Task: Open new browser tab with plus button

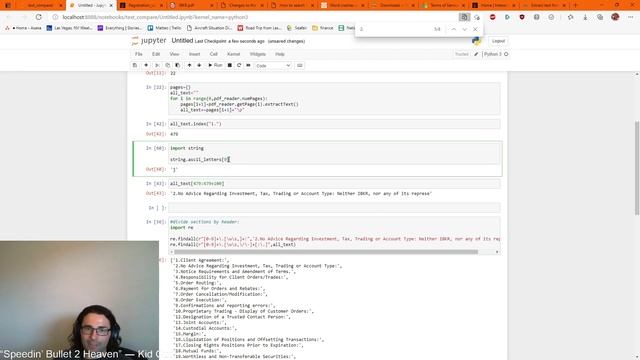Action: tap(576, 5)
